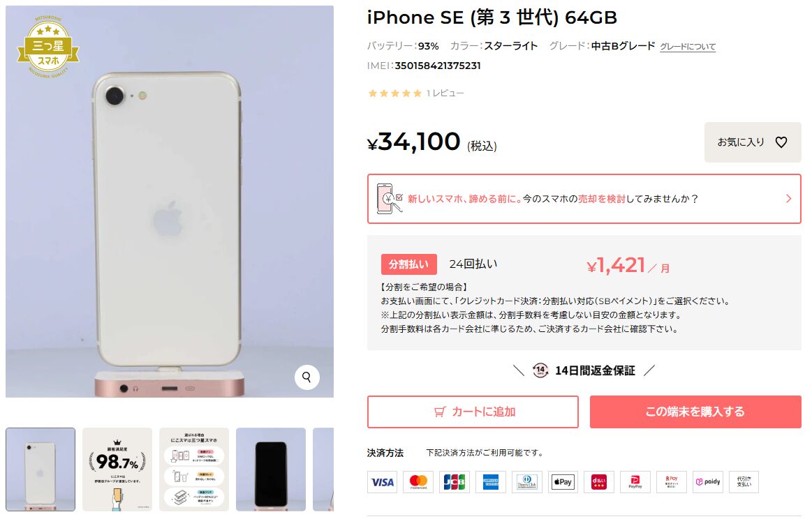Open the 1レビュー review link
The width and height of the screenshot is (812, 519).
point(445,93)
